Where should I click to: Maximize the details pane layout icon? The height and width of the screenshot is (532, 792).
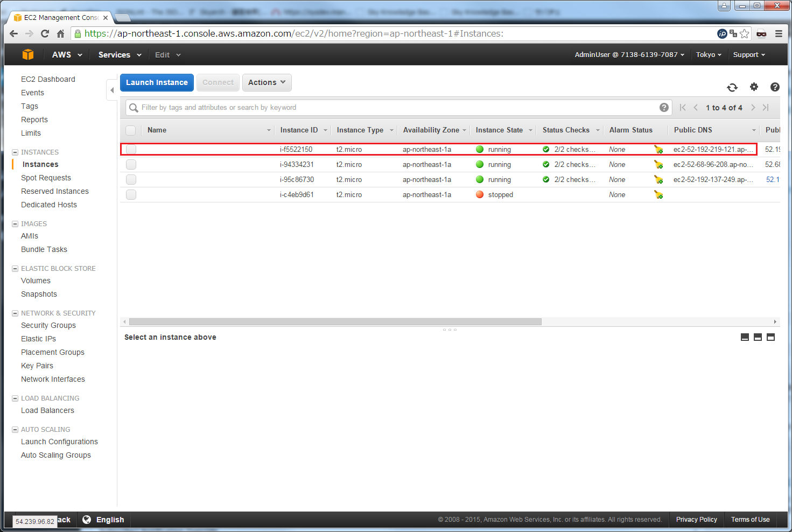[770, 337]
